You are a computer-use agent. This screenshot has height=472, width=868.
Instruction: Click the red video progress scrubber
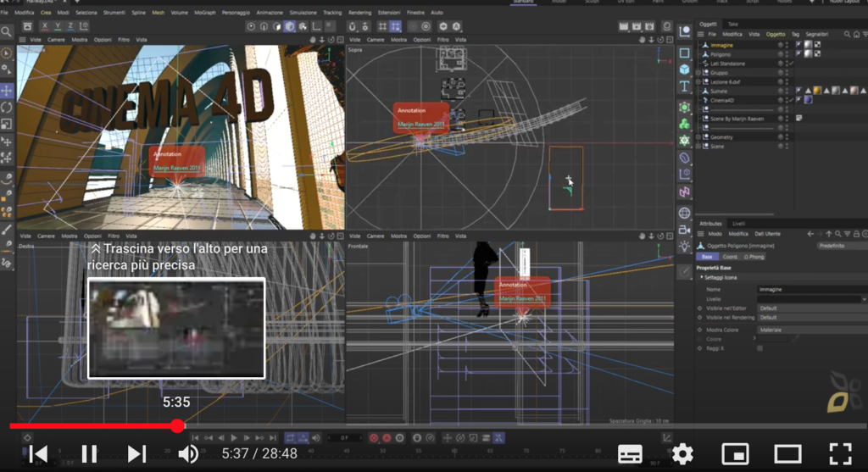[x=177, y=425]
